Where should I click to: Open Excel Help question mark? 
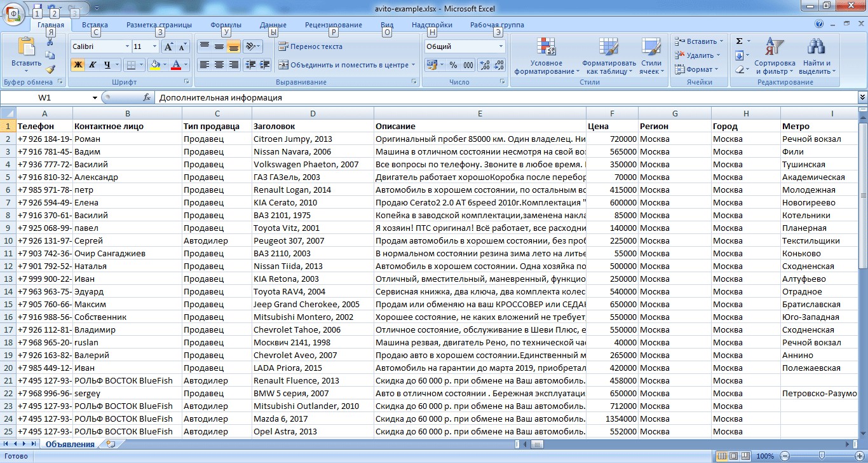point(819,24)
